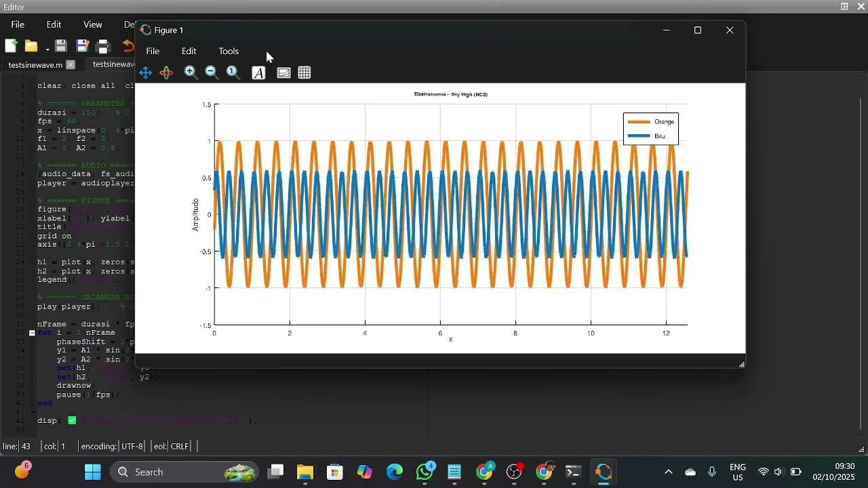
Task: Switch to the testsinewave.m tab
Action: pyautogui.click(x=35, y=66)
